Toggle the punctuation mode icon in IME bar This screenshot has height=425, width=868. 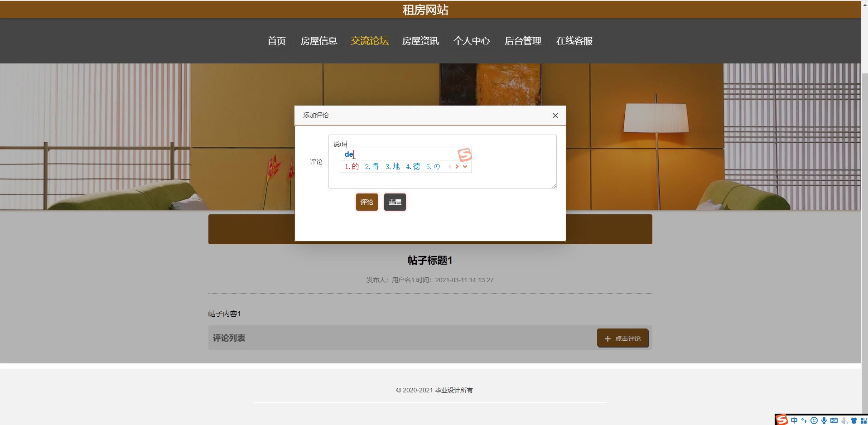pos(804,420)
